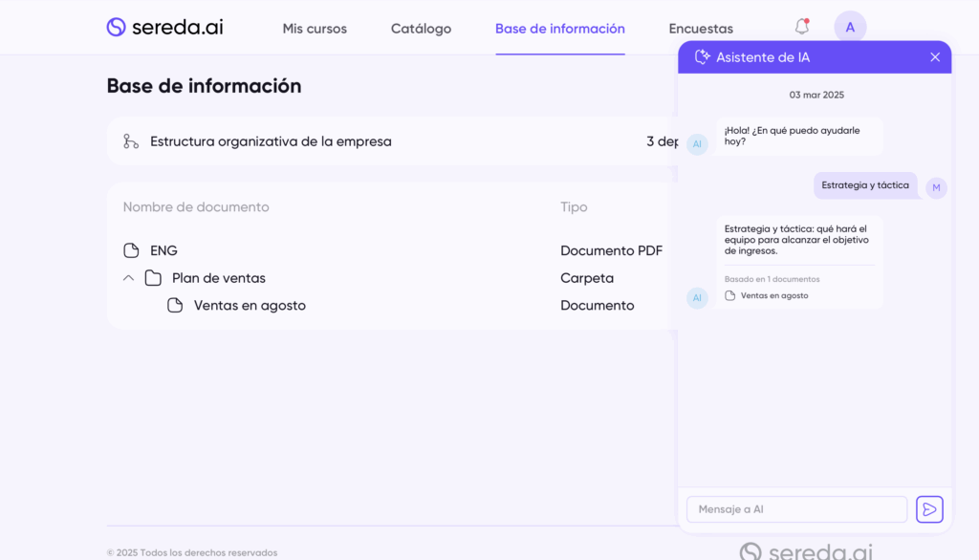Click the send message arrow button
This screenshot has width=979, height=560.
[929, 509]
